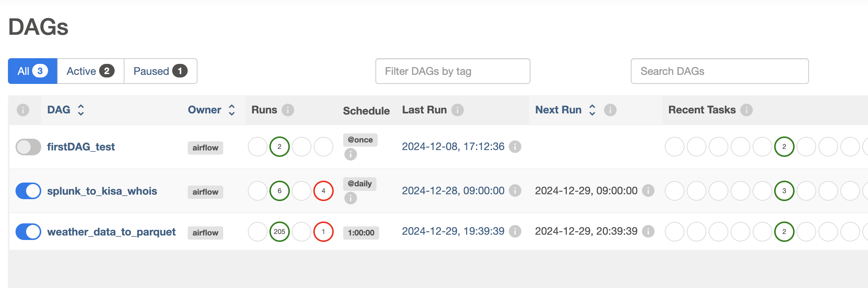Image resolution: width=868 pixels, height=288 pixels.
Task: Enable the firstDAG_test DAG toggle
Action: (x=28, y=147)
